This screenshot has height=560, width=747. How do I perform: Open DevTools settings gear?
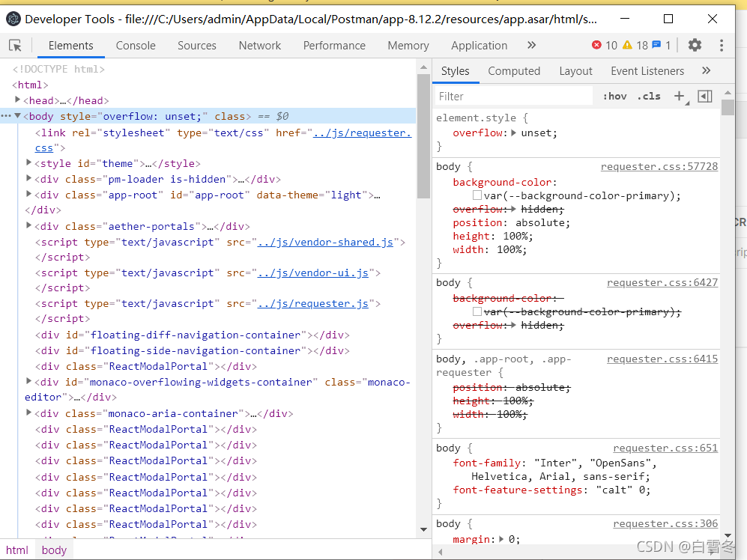point(695,45)
